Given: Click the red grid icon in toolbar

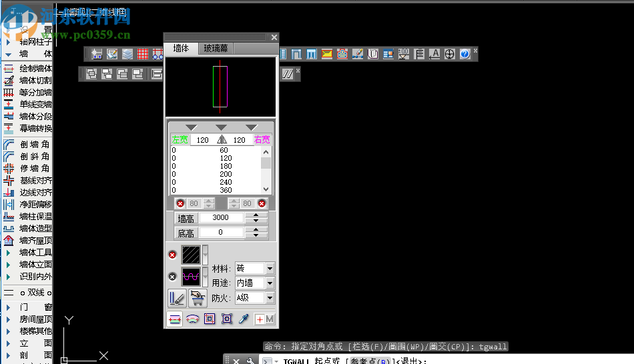Looking at the screenshot, I should point(142,54).
